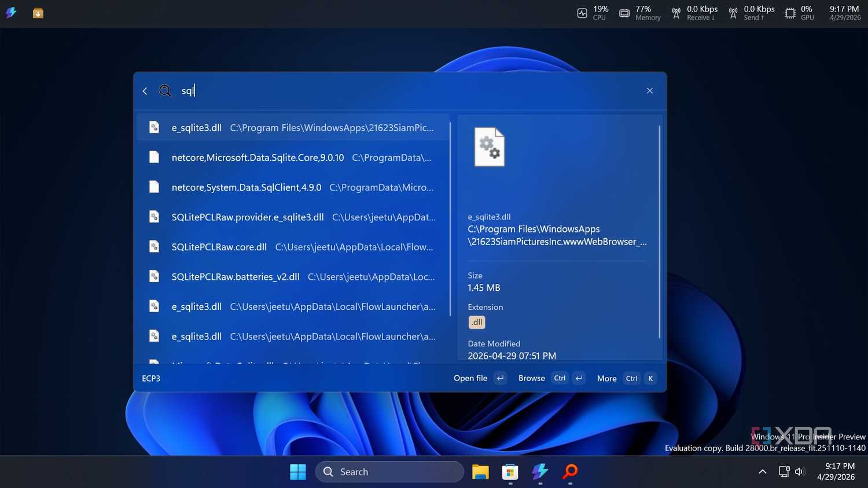
Task: Clear the query with the X icon
Action: click(650, 91)
